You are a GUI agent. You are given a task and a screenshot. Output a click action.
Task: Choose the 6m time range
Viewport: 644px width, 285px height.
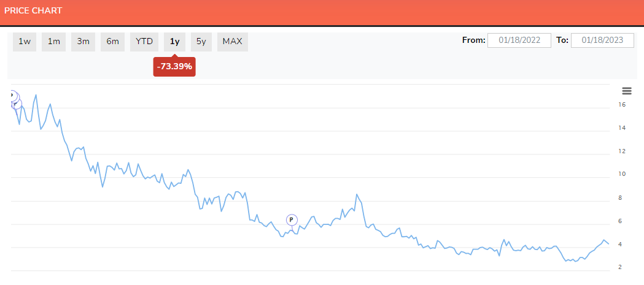point(113,42)
